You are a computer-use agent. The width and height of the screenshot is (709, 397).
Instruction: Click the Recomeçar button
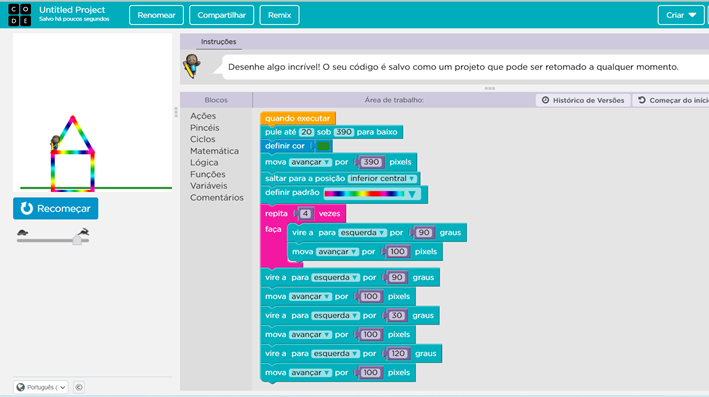pos(56,208)
